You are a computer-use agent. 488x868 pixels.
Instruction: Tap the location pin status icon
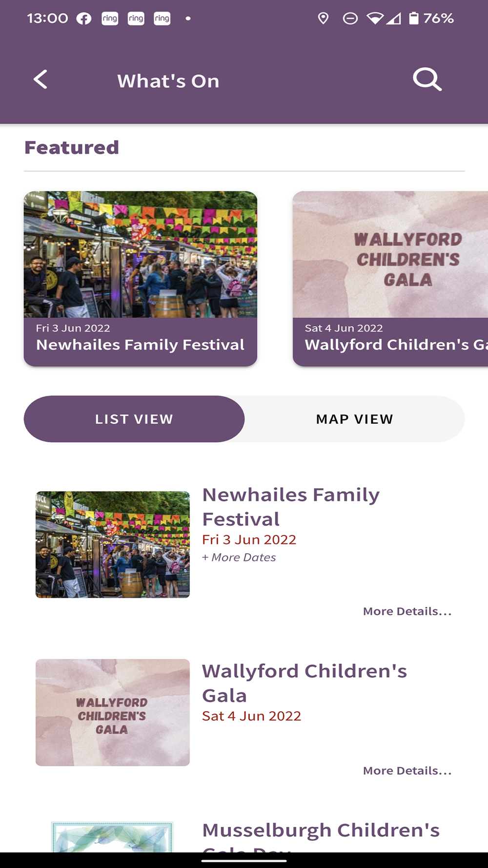point(323,19)
